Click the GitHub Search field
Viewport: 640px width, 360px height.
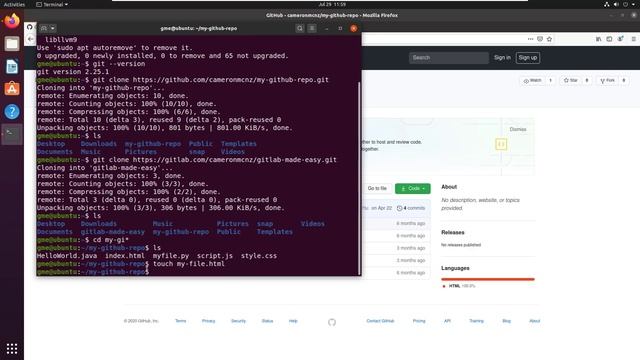pyautogui.click(x=449, y=58)
